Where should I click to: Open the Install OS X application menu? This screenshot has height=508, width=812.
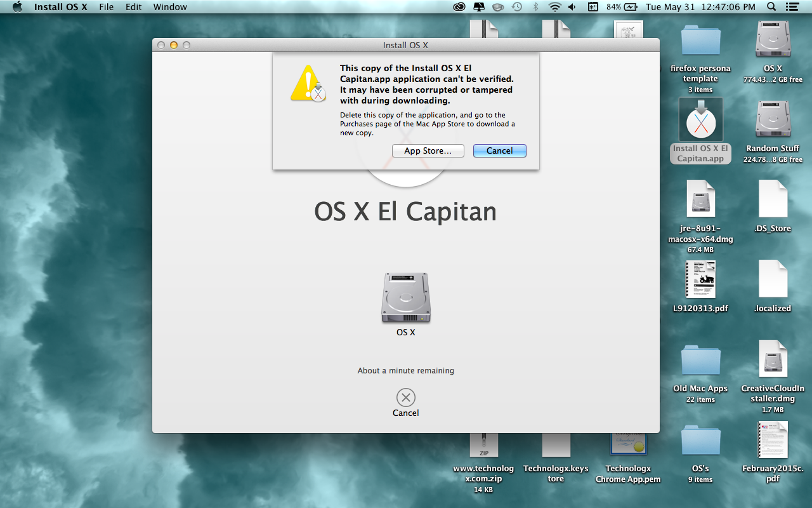[x=61, y=7]
